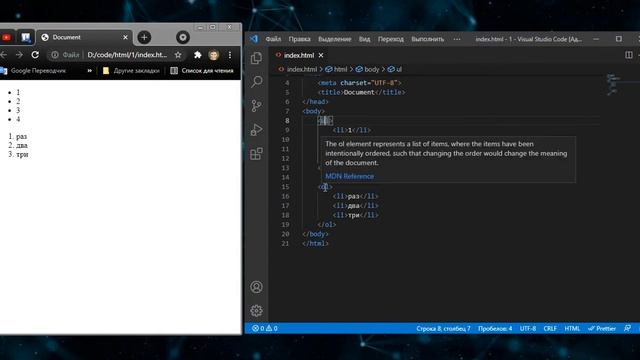The image size is (640, 360).
Task: Open the Вид menu
Action: coord(364,39)
